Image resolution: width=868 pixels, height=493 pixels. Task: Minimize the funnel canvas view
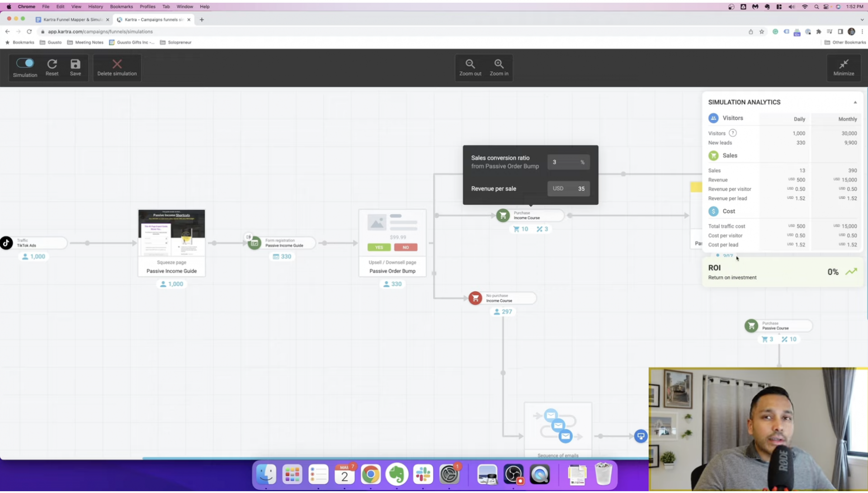[844, 64]
